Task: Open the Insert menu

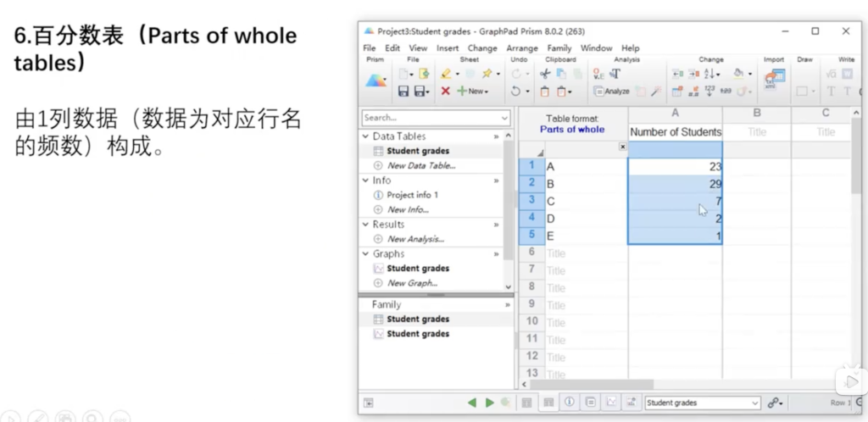Action: (x=448, y=48)
